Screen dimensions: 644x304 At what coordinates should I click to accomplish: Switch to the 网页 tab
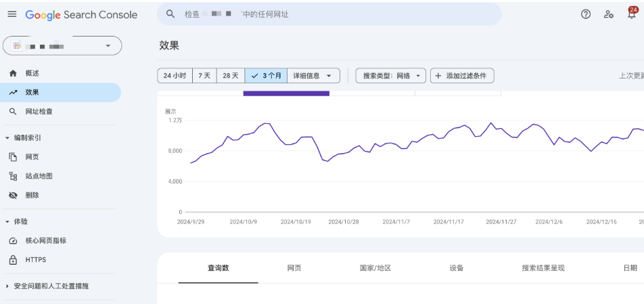coord(294,268)
